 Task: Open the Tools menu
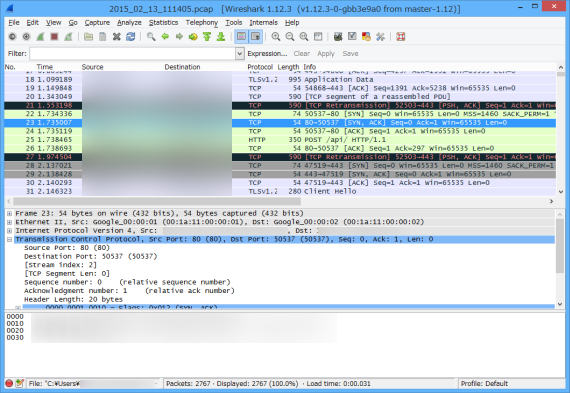tap(233, 23)
